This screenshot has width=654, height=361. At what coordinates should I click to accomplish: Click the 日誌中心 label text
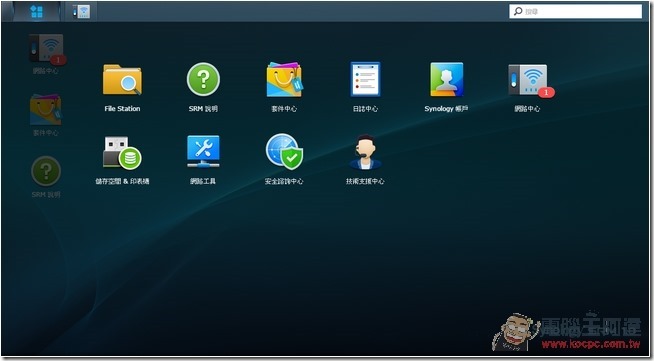365,109
